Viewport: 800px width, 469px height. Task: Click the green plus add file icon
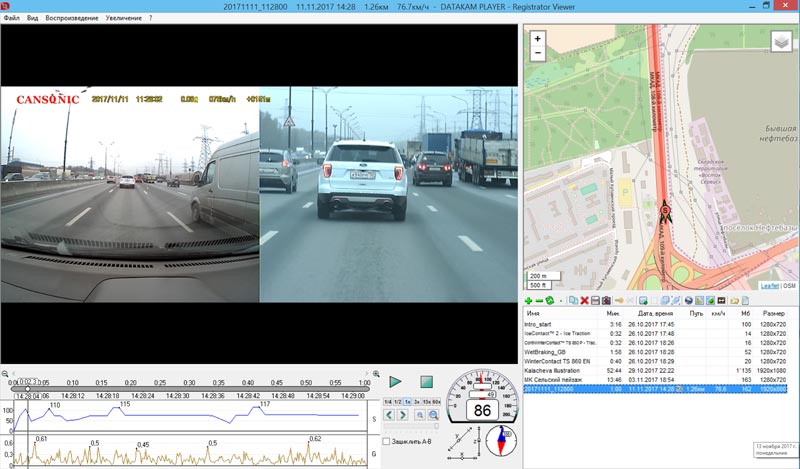[x=528, y=300]
